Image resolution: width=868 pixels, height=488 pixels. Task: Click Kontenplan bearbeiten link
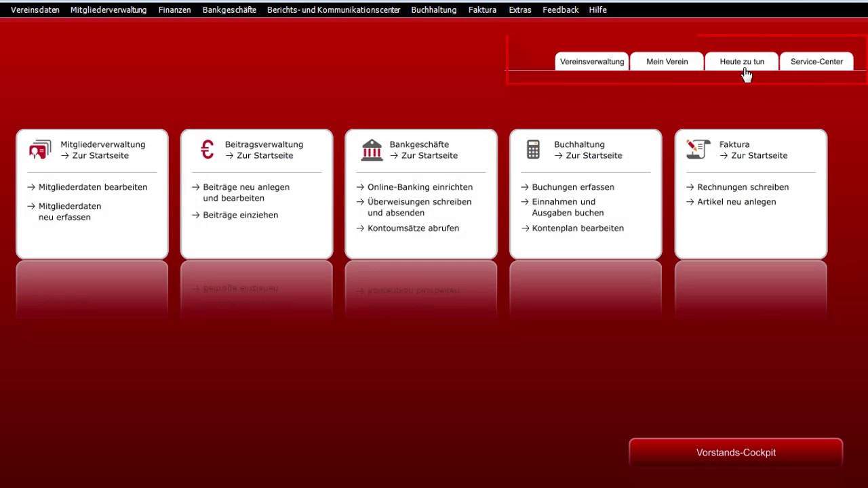(x=573, y=228)
